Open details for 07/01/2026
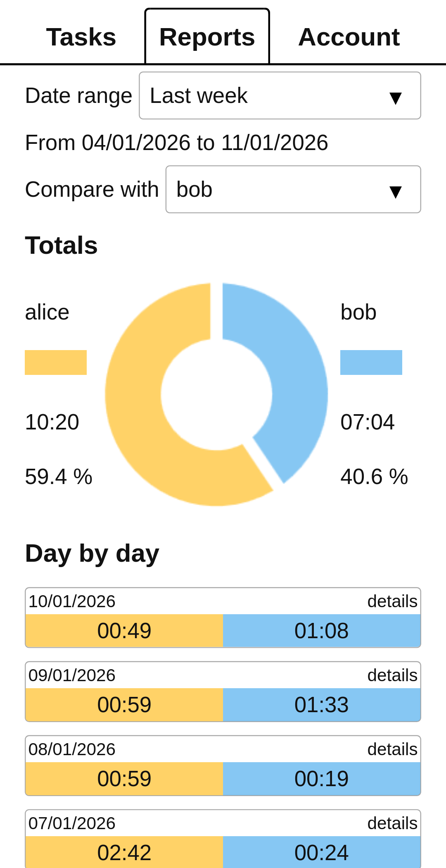The width and height of the screenshot is (446, 868). click(392, 823)
